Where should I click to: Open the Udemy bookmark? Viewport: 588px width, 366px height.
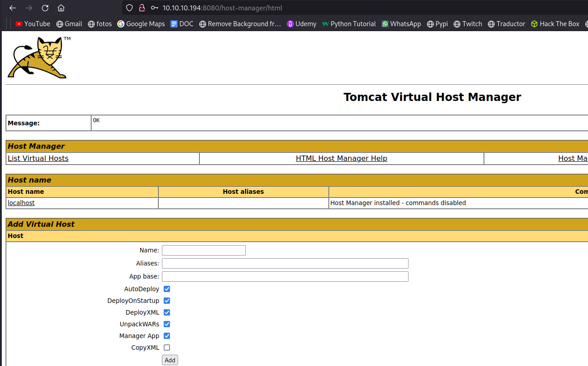click(302, 24)
